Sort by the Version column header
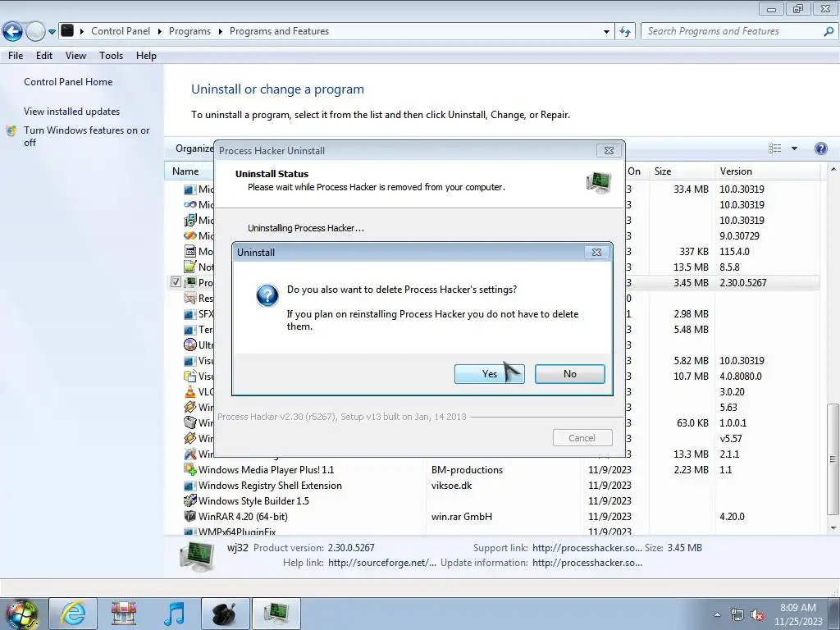The image size is (840, 630). (x=767, y=171)
